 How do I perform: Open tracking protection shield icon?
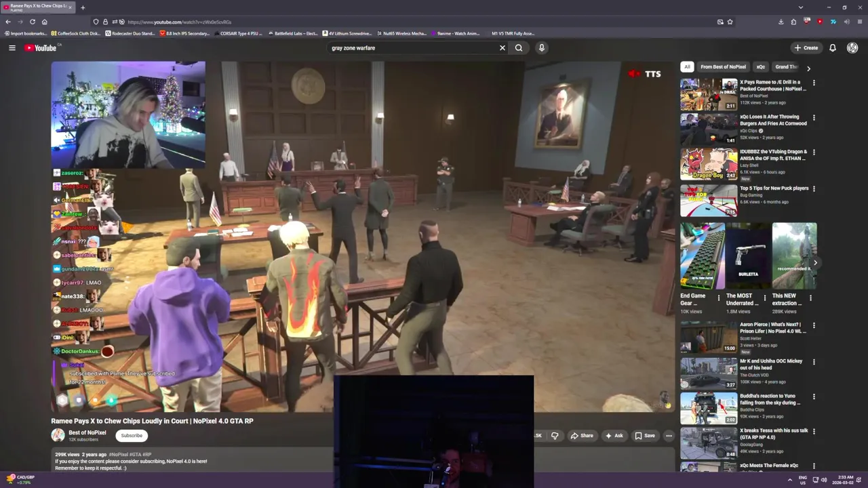pyautogui.click(x=96, y=22)
